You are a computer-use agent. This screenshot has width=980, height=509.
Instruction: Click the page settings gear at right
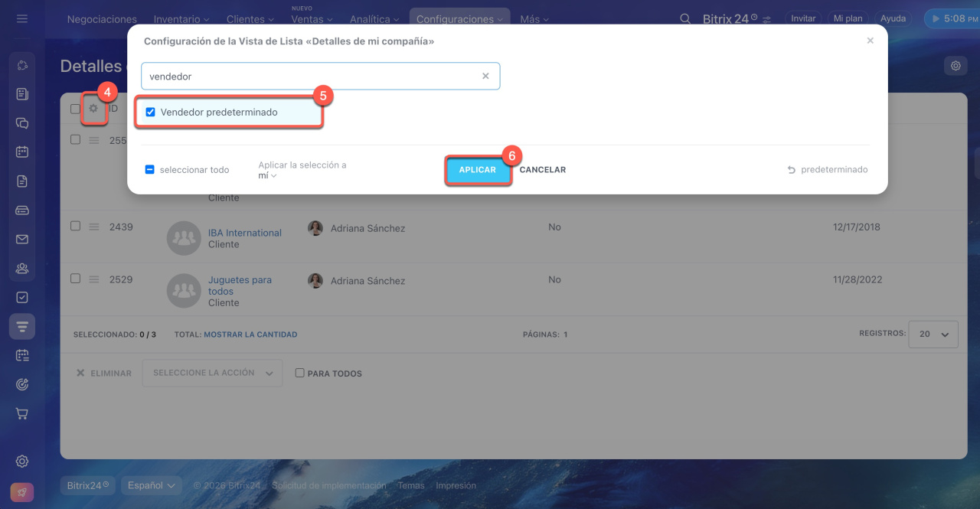point(955,66)
